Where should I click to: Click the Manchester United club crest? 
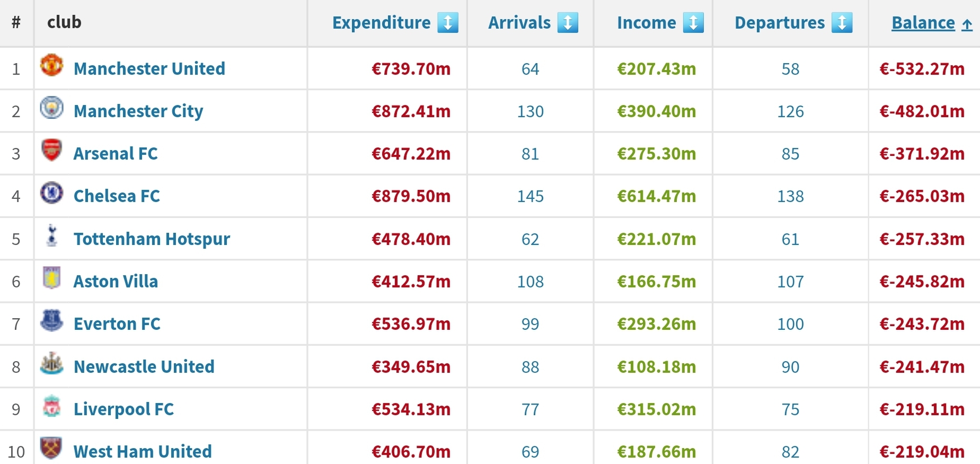coord(51,65)
